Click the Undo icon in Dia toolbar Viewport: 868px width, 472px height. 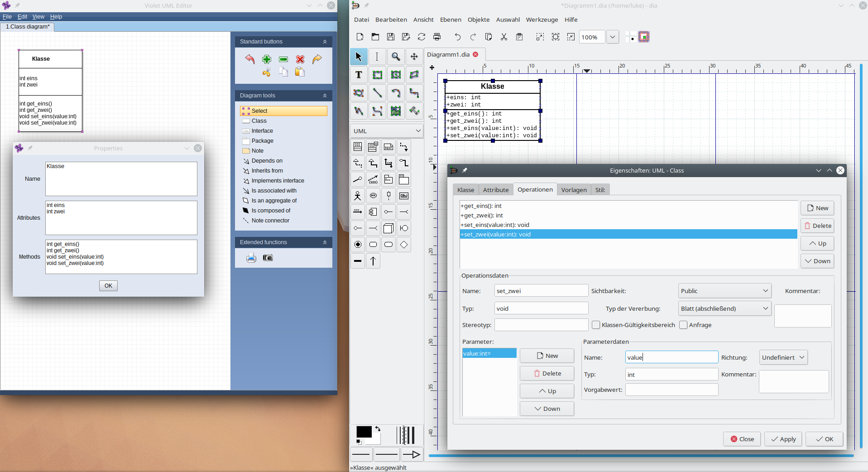[458, 37]
